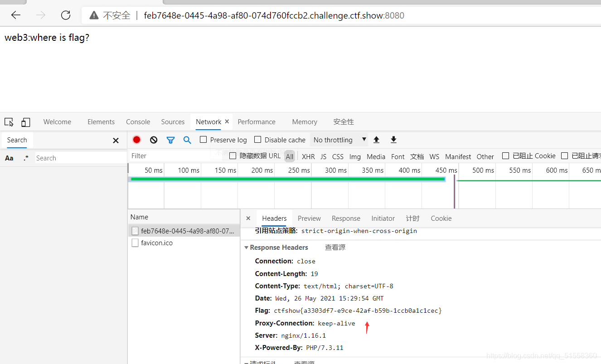Filter requests by Img
601x364 pixels.
[355, 156]
